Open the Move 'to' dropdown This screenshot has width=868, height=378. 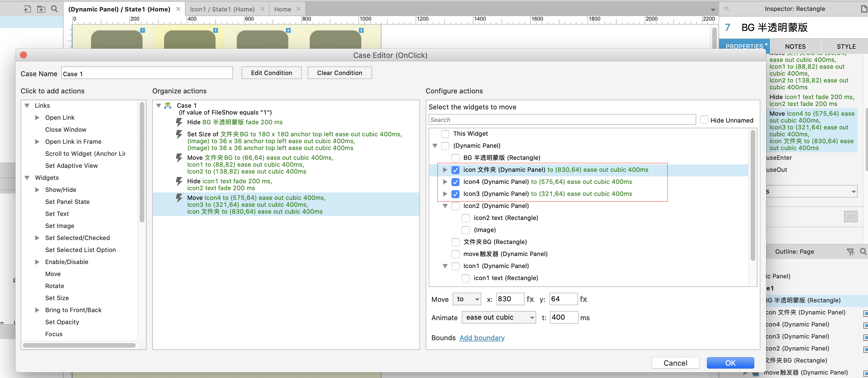[x=466, y=299]
